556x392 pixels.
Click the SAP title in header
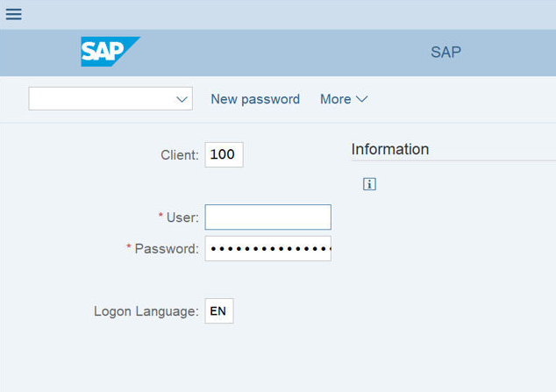(446, 52)
